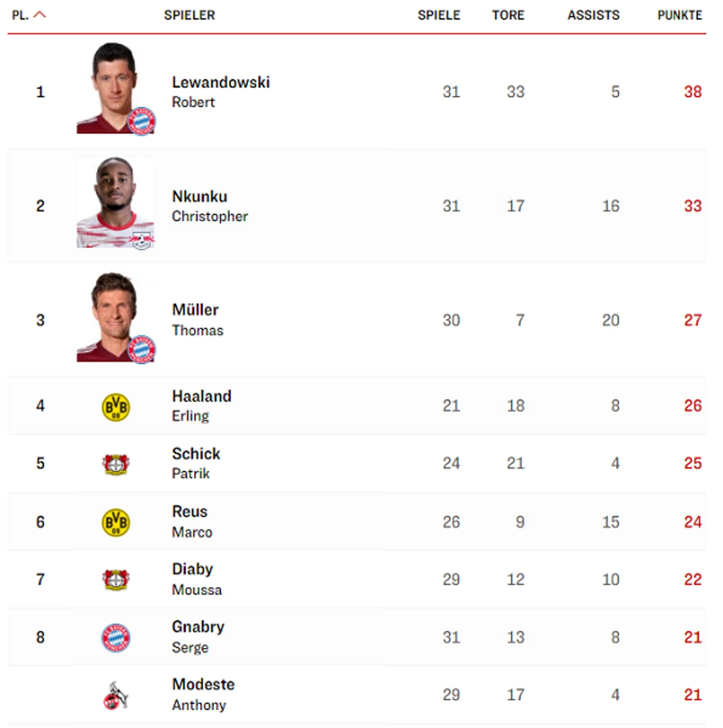Click the Leverkusen crest beside Diaby

coord(115,580)
